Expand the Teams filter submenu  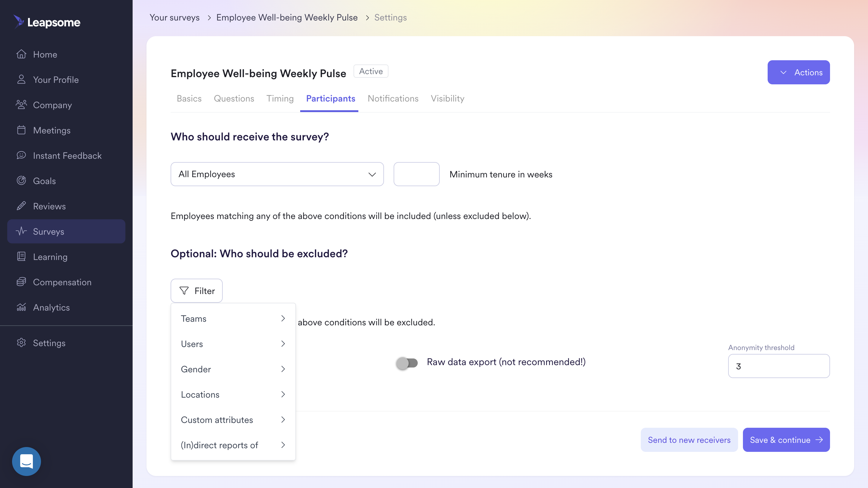233,319
